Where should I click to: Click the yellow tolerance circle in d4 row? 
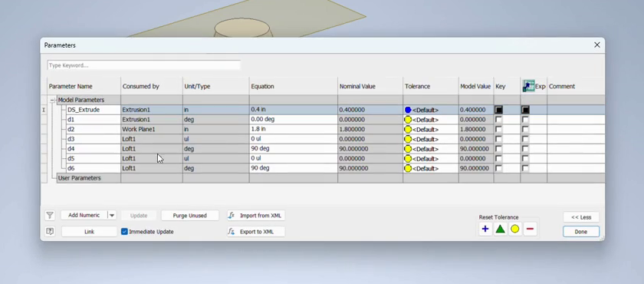point(408,149)
